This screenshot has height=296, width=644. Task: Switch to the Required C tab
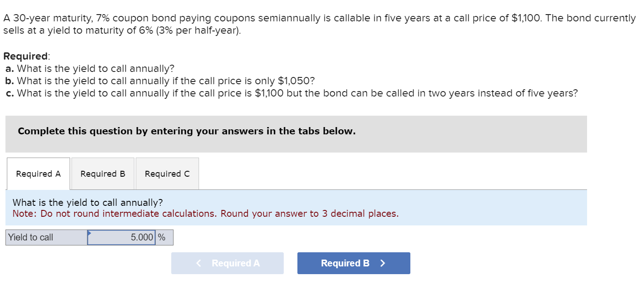167,174
